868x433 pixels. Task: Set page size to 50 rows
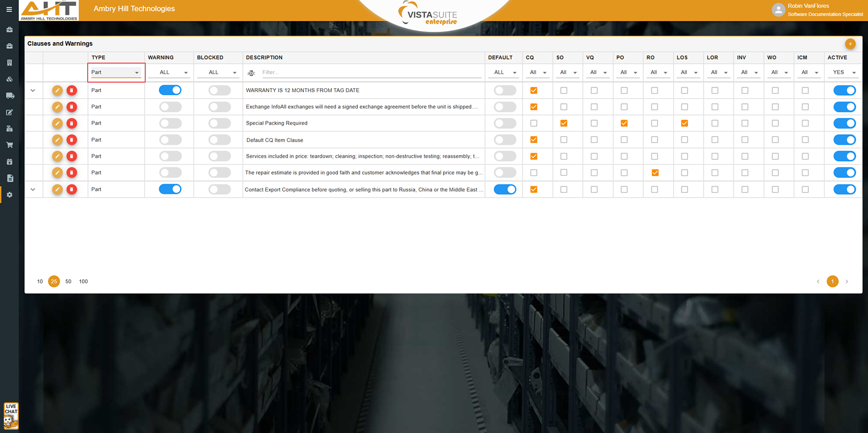pos(68,281)
